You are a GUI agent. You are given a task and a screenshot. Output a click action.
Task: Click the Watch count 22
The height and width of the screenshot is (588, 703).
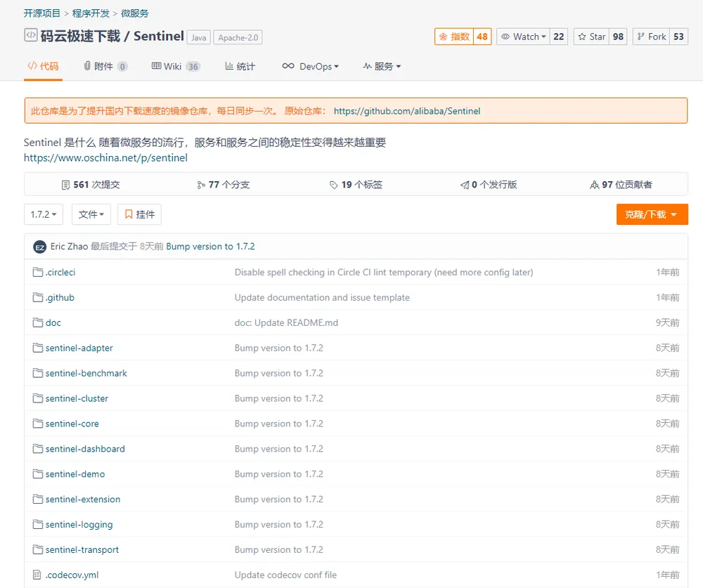coord(559,37)
